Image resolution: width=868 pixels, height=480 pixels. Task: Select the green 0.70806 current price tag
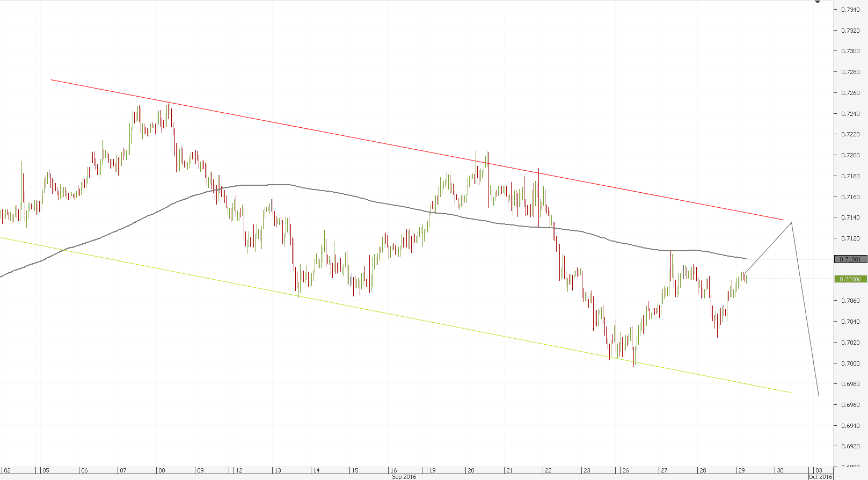coord(851,279)
